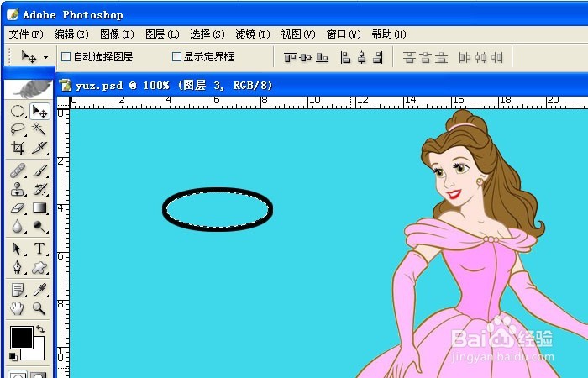
Task: Select the Type tool
Action: pyautogui.click(x=39, y=249)
